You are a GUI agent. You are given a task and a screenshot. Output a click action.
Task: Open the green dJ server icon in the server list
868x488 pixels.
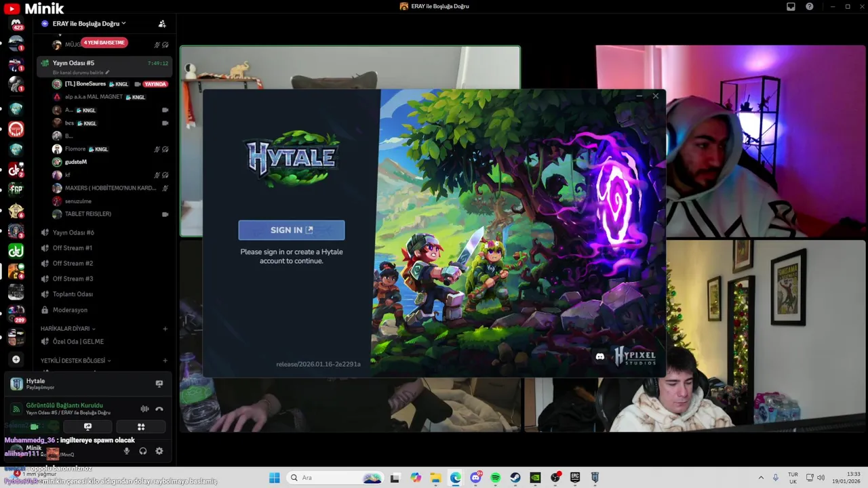16,251
